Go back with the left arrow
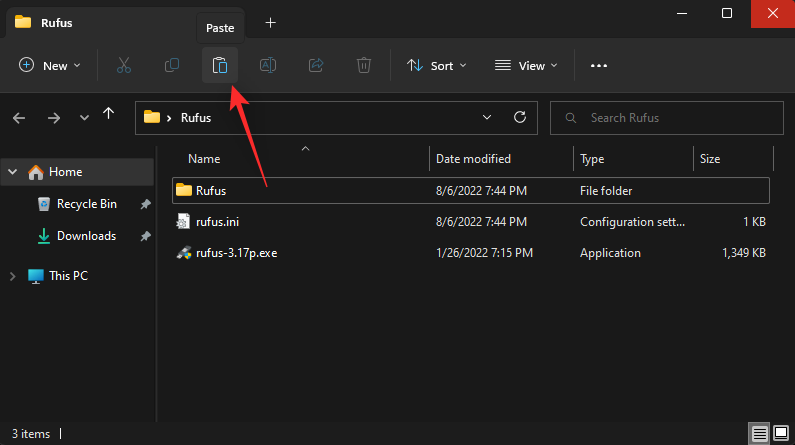This screenshot has height=445, width=795. (19, 118)
